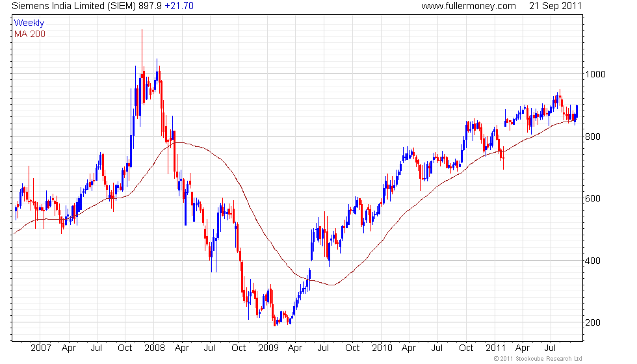637x364 pixels.
Task: Click the 'MA 200' indicator label
Action: (30, 34)
